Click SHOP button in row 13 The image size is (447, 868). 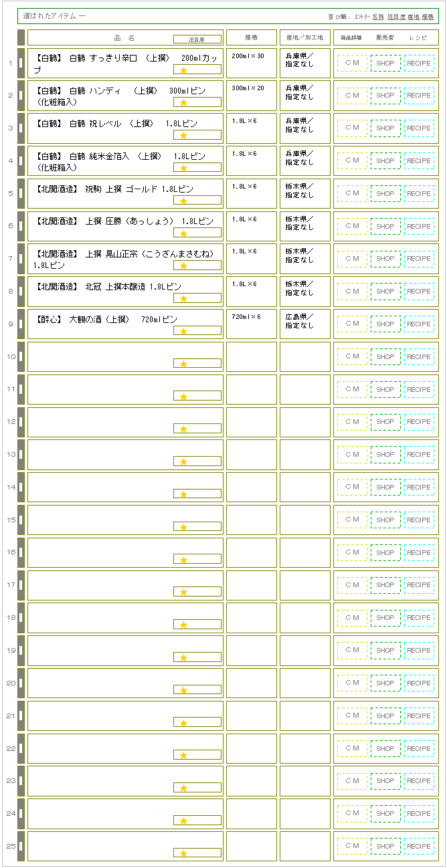385,455
